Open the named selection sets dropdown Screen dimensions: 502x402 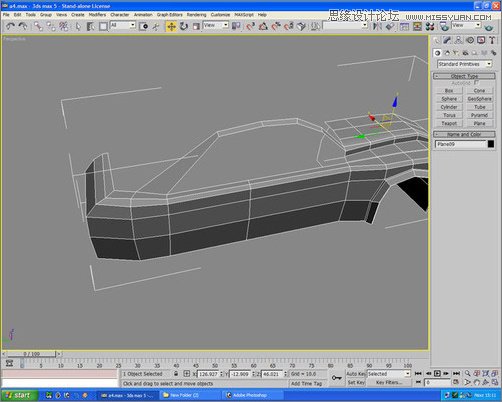point(345,25)
